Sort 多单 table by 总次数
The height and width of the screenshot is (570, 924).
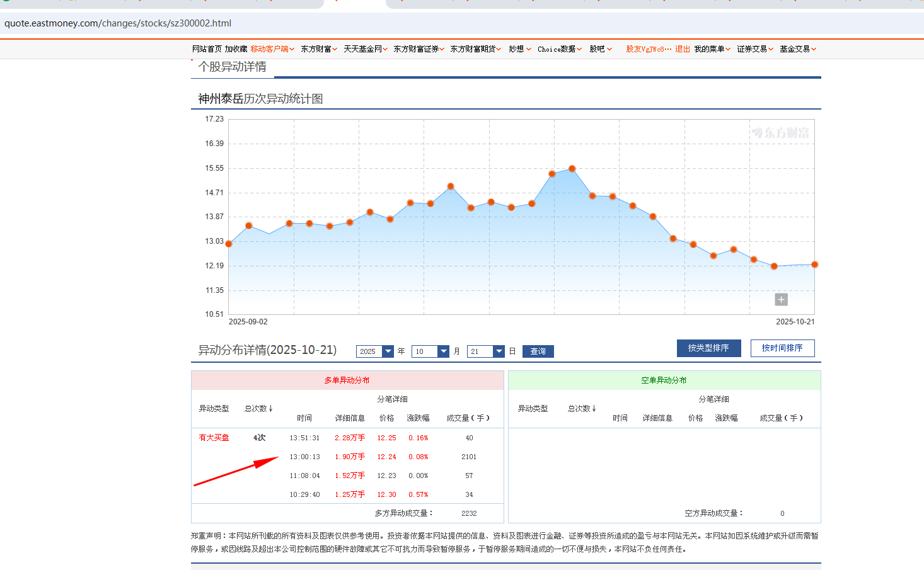[258, 409]
